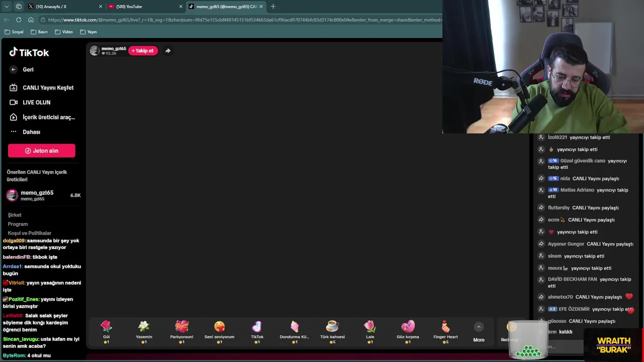This screenshot has width=644, height=362.
Task: Click ByteRom chat message
Action: click(27, 355)
